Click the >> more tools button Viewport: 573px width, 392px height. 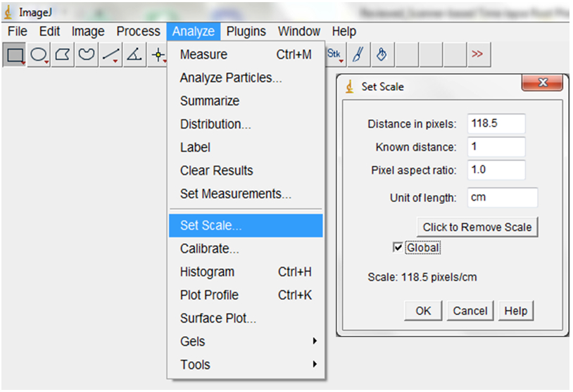[x=479, y=54]
